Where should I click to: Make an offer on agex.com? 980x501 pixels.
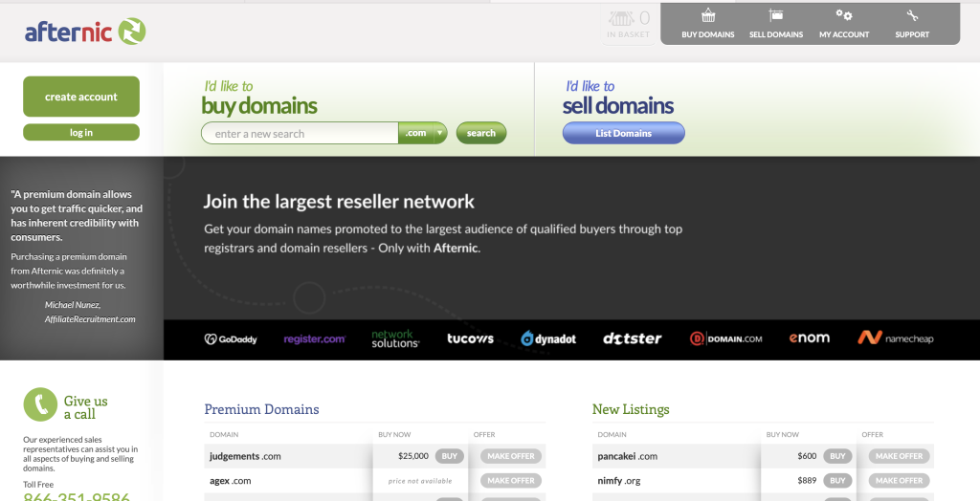pos(508,480)
